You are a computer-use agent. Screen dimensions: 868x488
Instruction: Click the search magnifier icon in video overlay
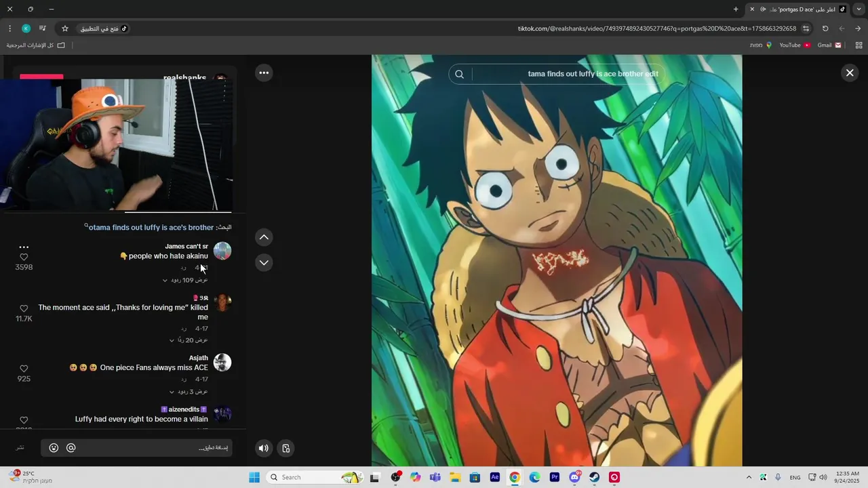click(x=459, y=74)
